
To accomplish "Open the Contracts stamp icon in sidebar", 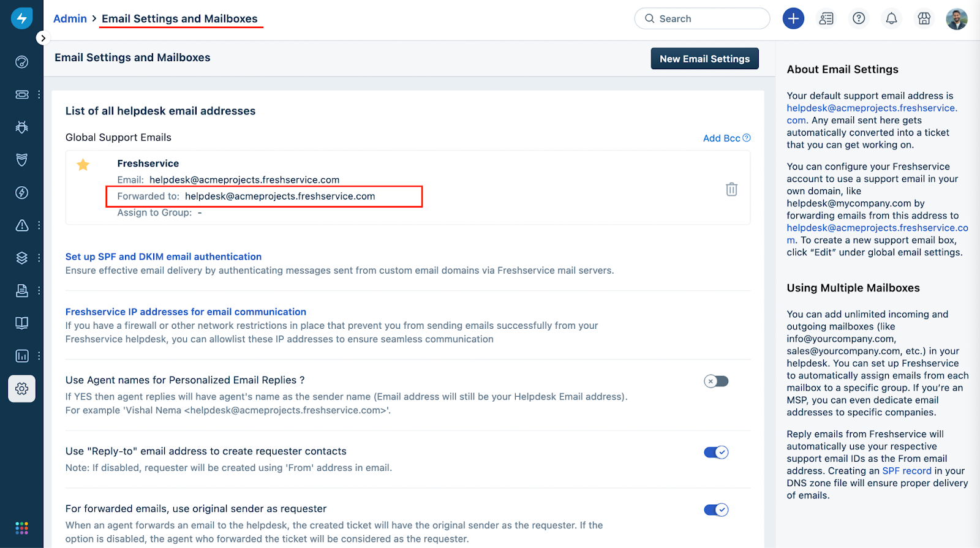I will (x=21, y=290).
